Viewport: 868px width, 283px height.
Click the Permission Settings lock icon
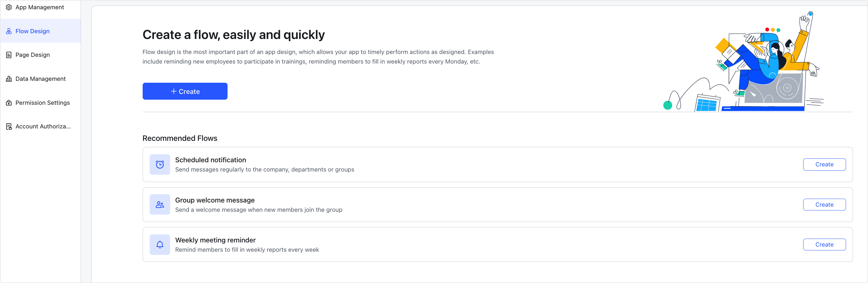pos(9,103)
